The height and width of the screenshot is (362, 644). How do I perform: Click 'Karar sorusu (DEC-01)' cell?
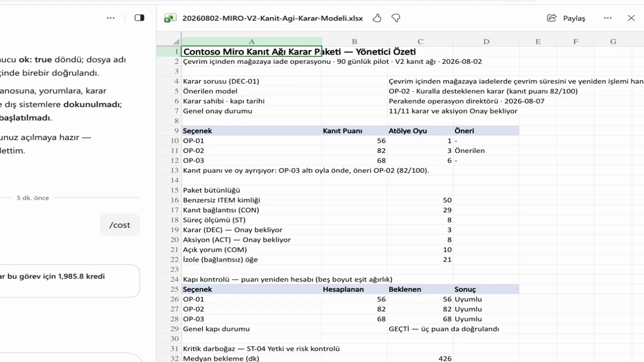pyautogui.click(x=252, y=81)
